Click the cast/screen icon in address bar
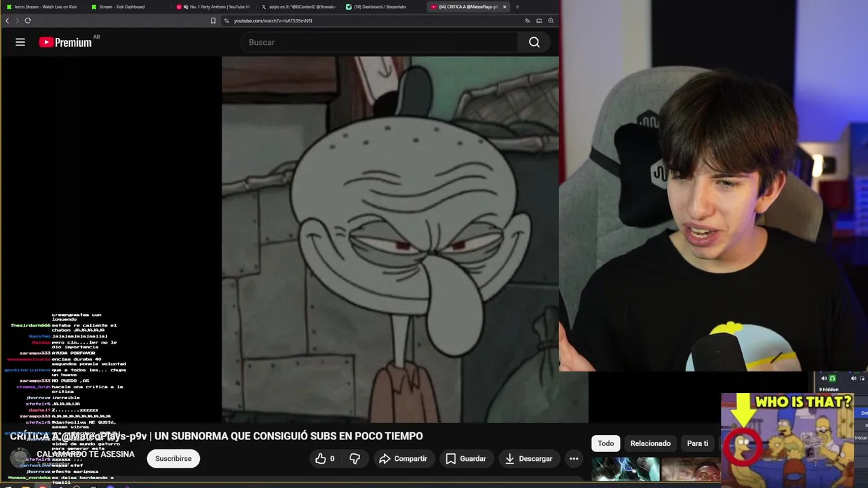 [x=539, y=20]
